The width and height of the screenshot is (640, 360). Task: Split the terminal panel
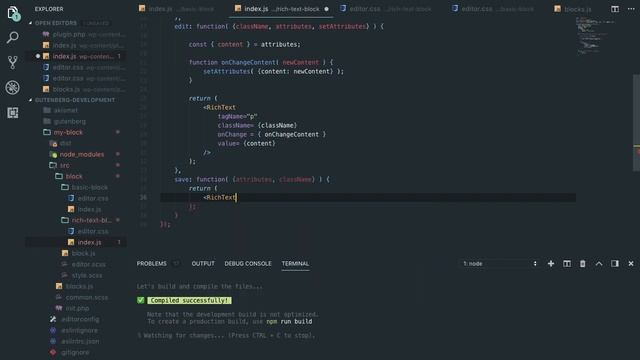[567, 264]
